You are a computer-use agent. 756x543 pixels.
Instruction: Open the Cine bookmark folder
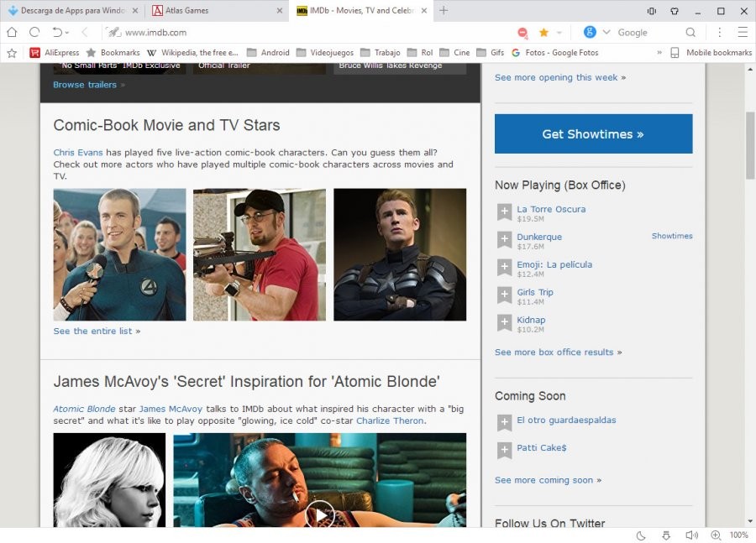point(454,53)
